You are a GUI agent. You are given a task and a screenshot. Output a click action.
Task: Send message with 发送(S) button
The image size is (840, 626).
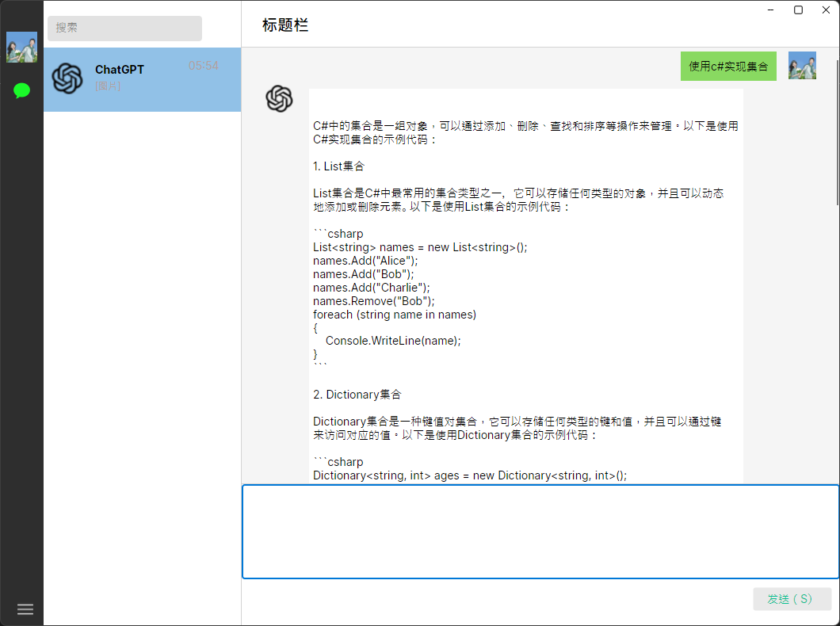792,599
